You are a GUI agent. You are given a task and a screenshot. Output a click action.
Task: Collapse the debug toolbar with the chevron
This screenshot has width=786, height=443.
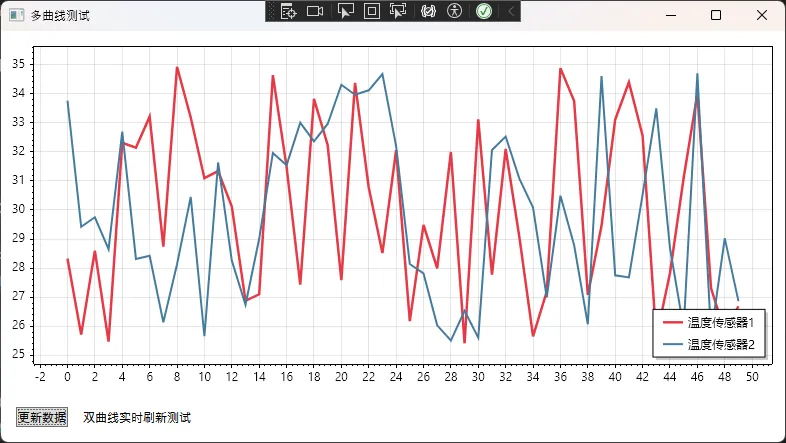point(511,11)
